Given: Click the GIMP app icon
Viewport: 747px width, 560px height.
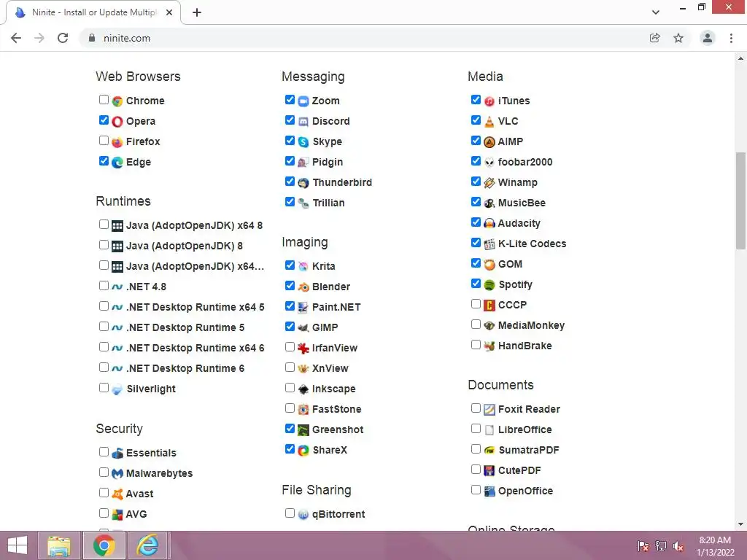Looking at the screenshot, I should point(303,327).
